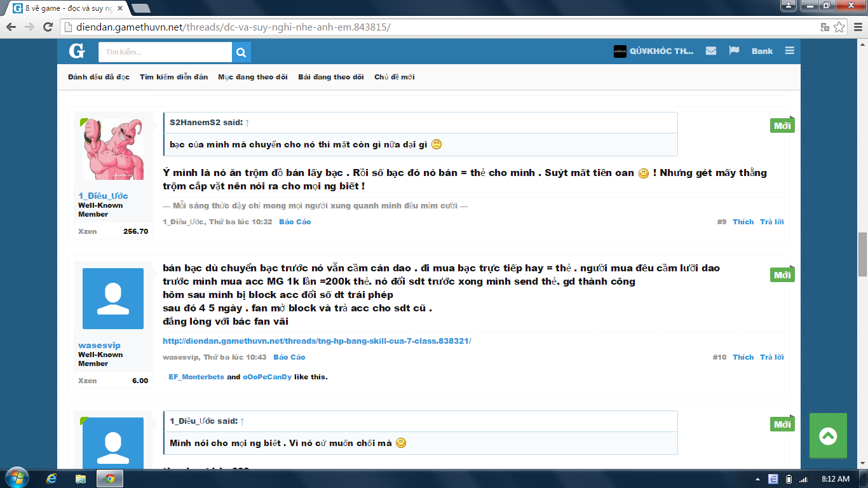Click the user avatar beside QUỶ KHÓC
Screen dimensions: 868x488
coord(620,51)
